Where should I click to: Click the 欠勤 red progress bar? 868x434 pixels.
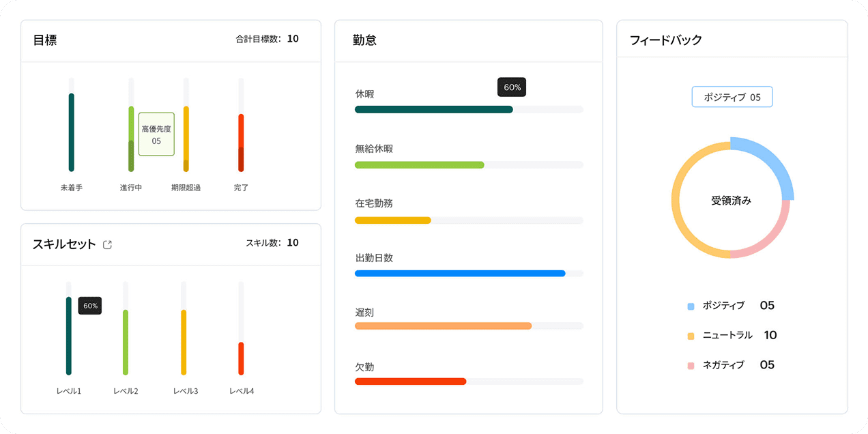(410, 381)
